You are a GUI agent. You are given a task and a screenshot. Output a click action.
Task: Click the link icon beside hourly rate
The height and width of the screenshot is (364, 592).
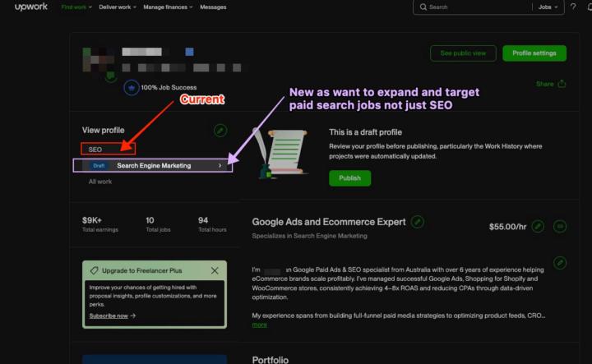[x=560, y=226]
